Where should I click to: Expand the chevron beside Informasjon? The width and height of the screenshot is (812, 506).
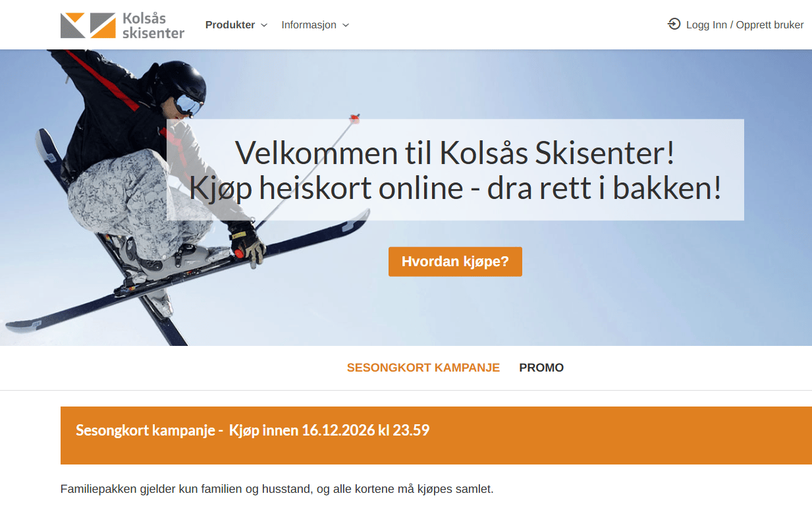pyautogui.click(x=346, y=25)
